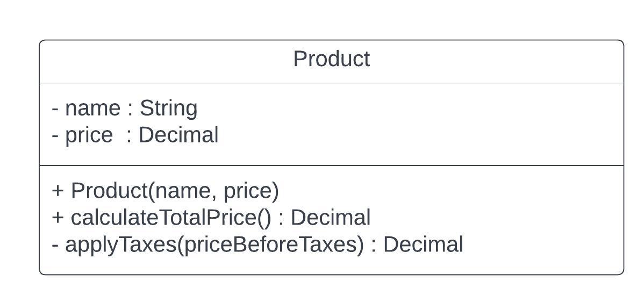Viewport: 644px width, 295px height.
Task: Click divider line below the Product title
Action: tap(332, 83)
